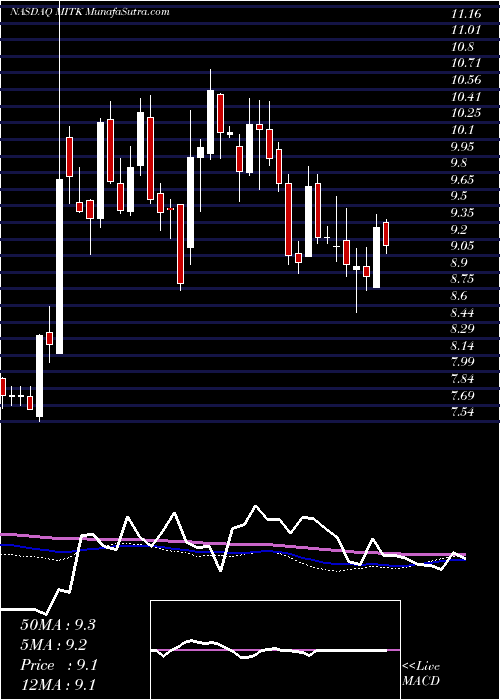Screen dimensions: 500x700
Task: Click the <<Live MACD label
Action: (x=421, y=674)
